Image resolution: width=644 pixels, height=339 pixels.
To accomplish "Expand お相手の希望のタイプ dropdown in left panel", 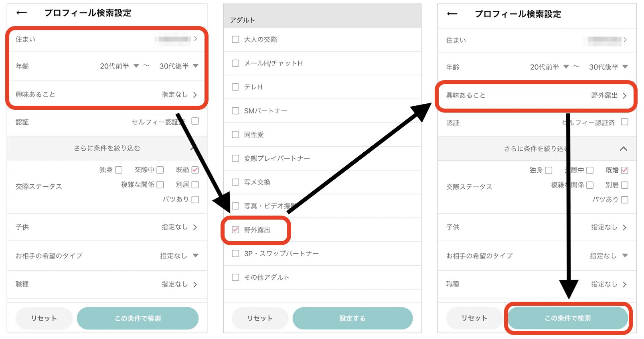I will click(x=195, y=256).
